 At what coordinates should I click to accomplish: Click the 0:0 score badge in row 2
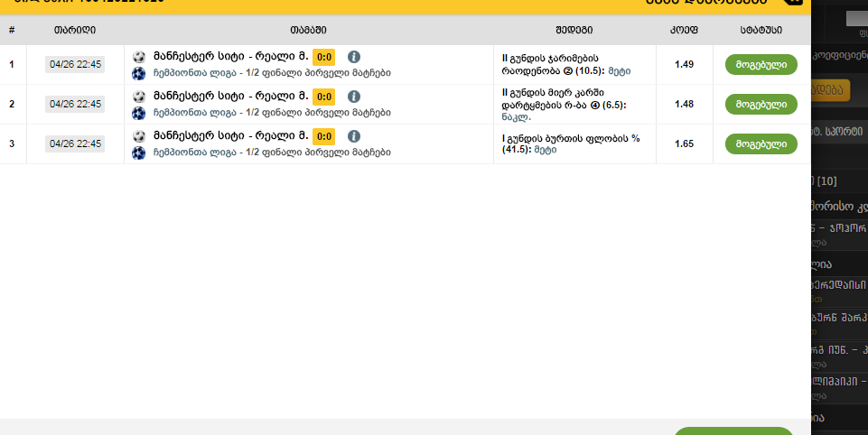(324, 97)
